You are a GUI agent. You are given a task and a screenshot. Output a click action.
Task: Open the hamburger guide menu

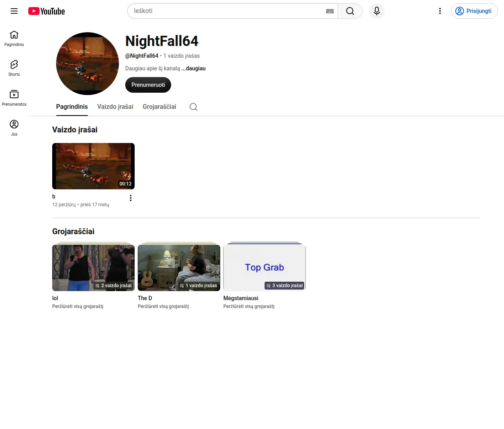(x=14, y=11)
